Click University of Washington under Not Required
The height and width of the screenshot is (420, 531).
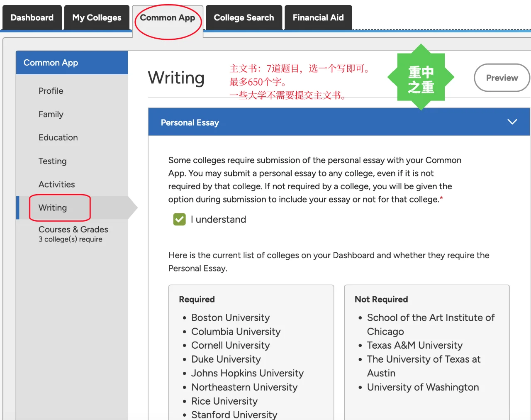click(423, 387)
